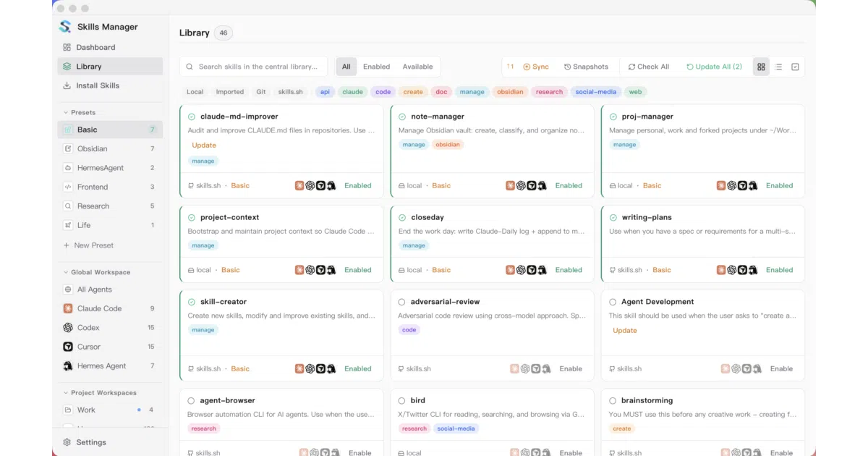Click the multi-select checkbox icon in toolbar
The width and height of the screenshot is (868, 456).
795,67
